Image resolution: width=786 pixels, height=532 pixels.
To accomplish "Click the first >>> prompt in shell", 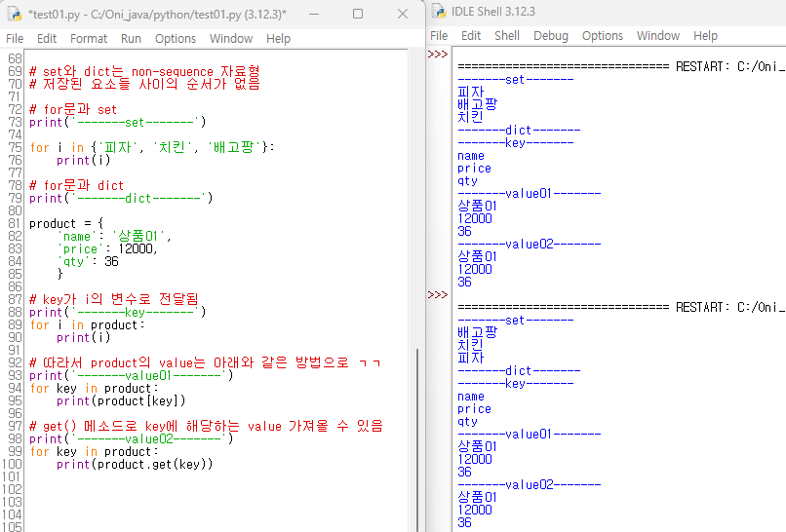I will click(438, 55).
